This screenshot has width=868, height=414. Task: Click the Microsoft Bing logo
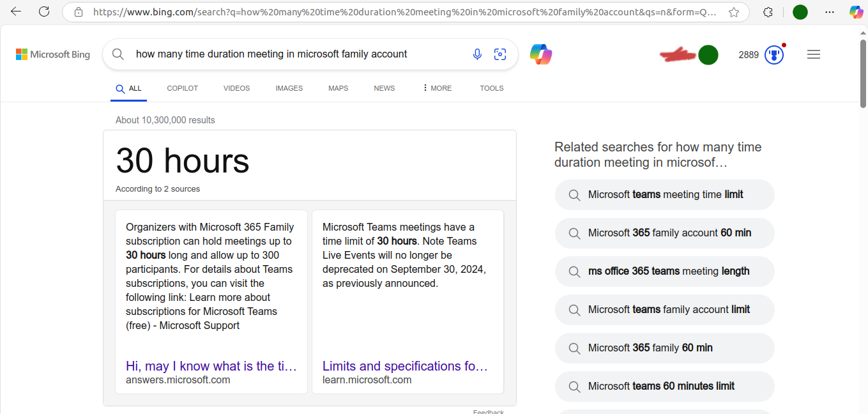click(53, 54)
